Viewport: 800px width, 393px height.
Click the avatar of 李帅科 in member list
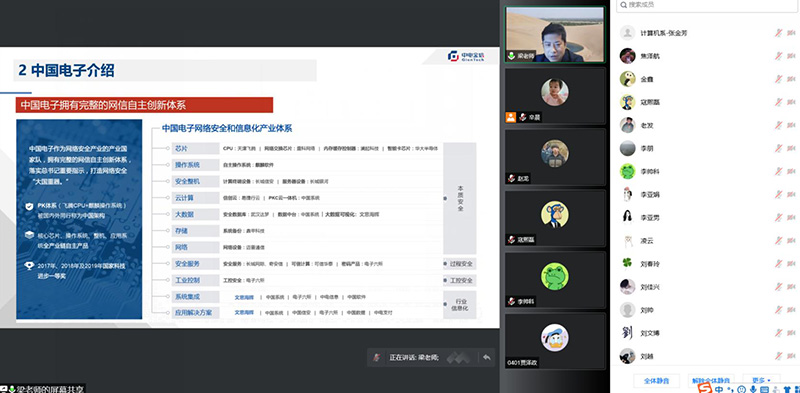pos(628,171)
